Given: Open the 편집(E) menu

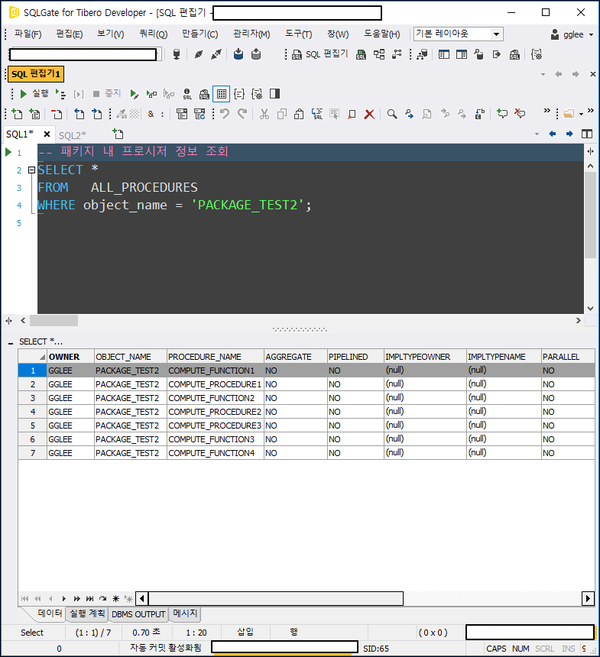Looking at the screenshot, I should (x=70, y=34).
